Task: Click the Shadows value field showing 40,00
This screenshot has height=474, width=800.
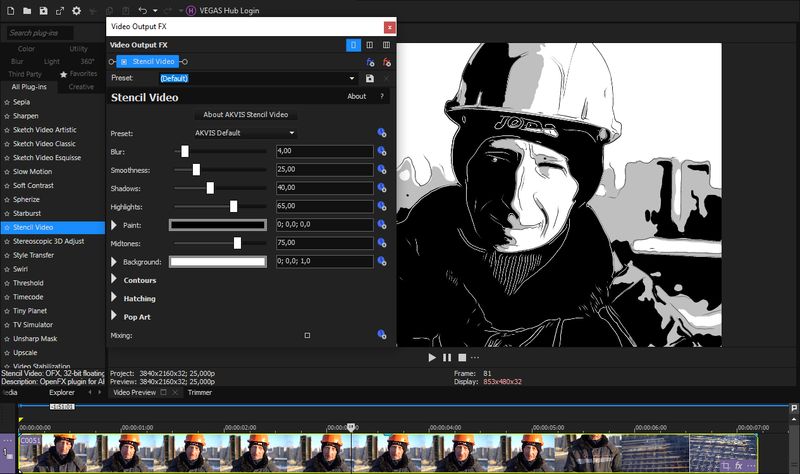Action: [324, 188]
